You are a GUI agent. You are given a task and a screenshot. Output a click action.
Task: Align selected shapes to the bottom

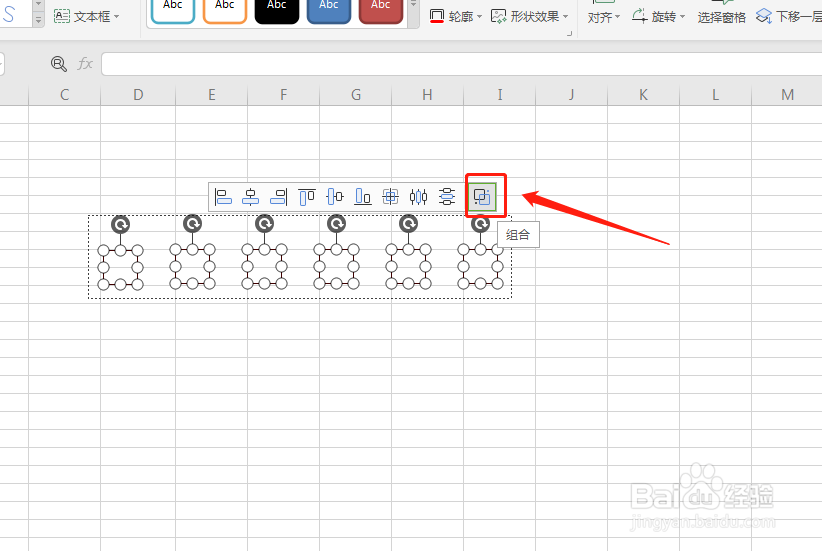[363, 197]
